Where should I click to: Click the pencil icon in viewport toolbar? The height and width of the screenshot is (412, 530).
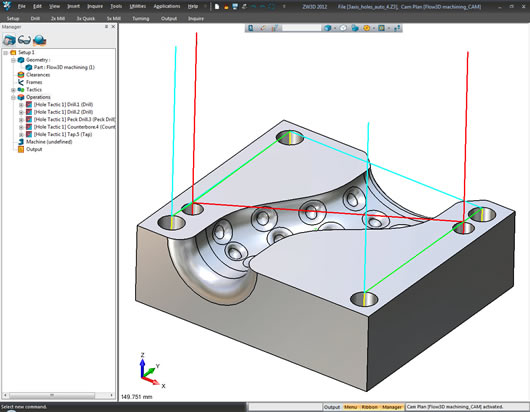point(263,28)
